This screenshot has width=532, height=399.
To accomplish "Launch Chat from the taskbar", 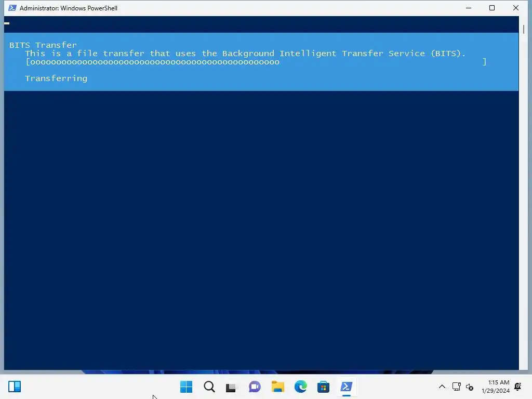I will point(255,387).
